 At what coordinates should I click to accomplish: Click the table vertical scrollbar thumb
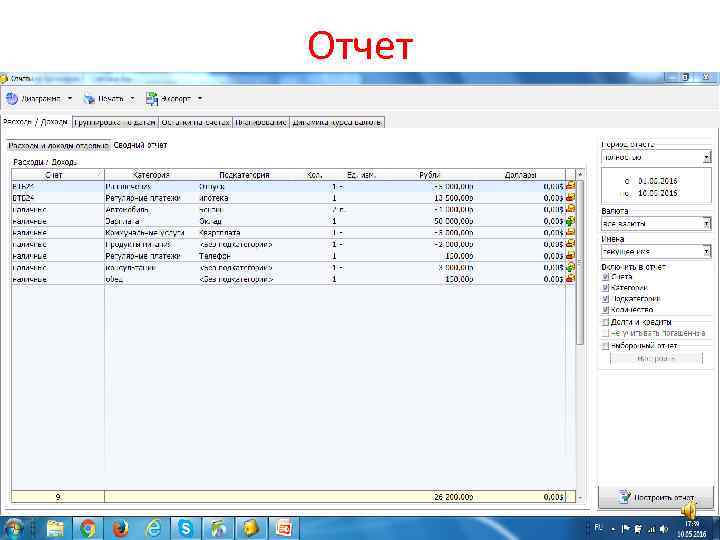[x=579, y=262]
